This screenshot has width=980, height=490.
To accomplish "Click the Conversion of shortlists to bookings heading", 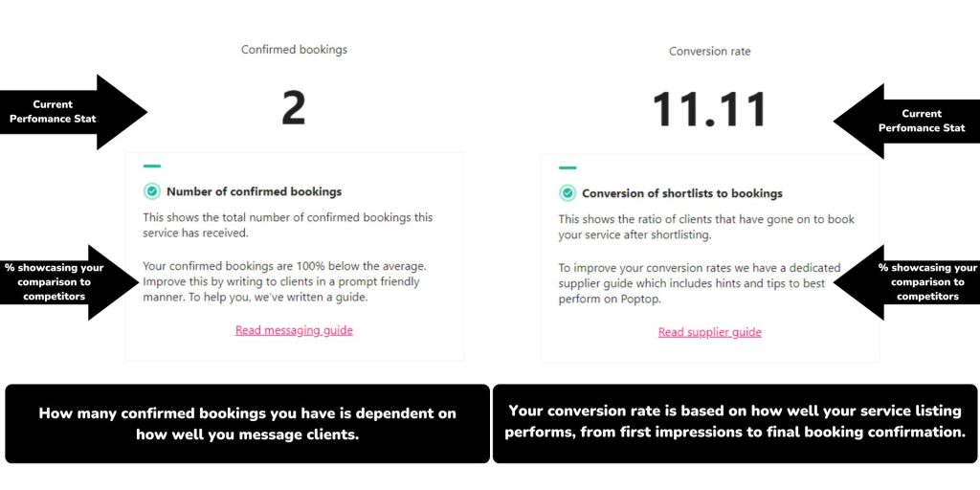I will pos(681,193).
